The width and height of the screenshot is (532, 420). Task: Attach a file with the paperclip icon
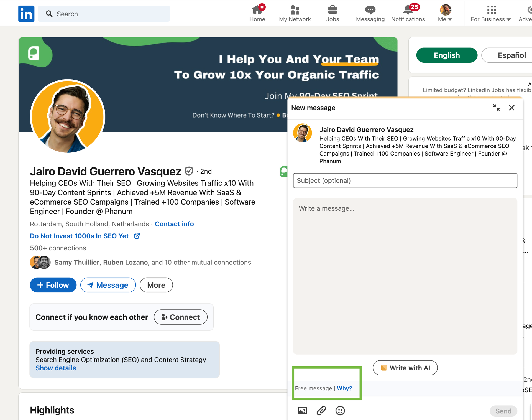click(321, 411)
